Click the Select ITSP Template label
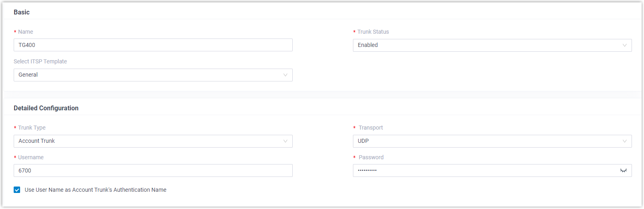The height and width of the screenshot is (209, 644). click(x=40, y=61)
